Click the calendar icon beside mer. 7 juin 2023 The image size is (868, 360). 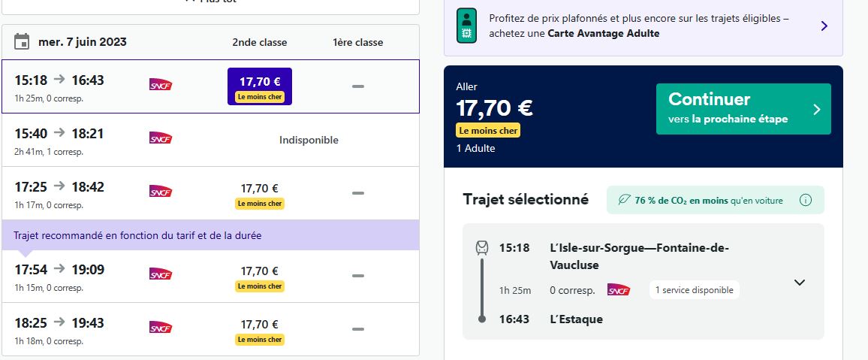22,41
